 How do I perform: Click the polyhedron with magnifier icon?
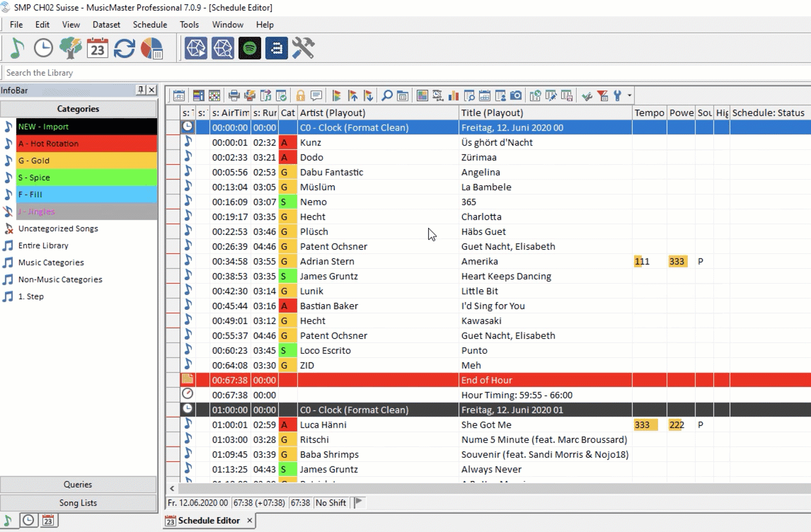(223, 49)
